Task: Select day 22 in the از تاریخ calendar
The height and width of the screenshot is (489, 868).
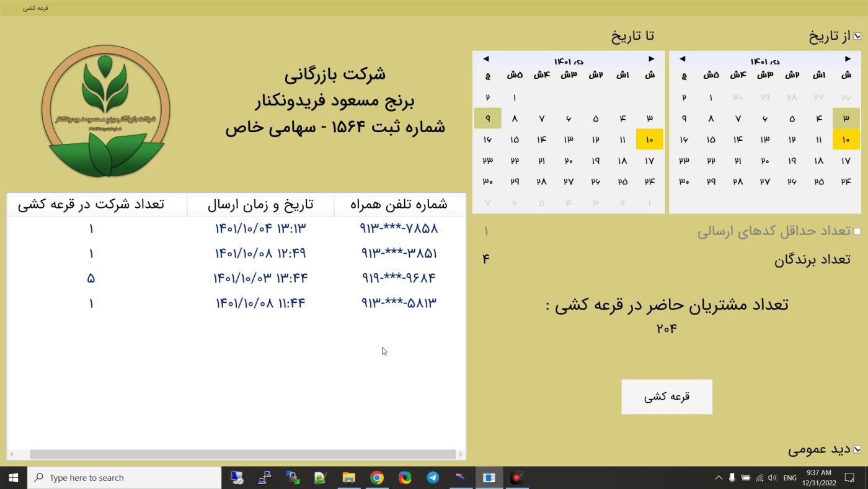Action: point(711,161)
